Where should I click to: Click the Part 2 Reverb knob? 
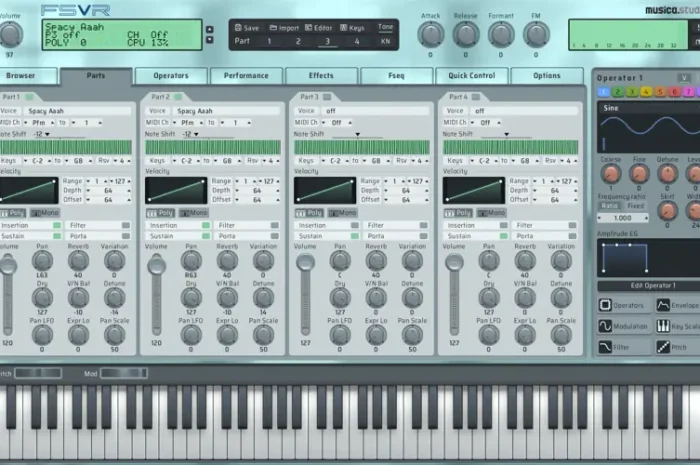[x=227, y=262]
